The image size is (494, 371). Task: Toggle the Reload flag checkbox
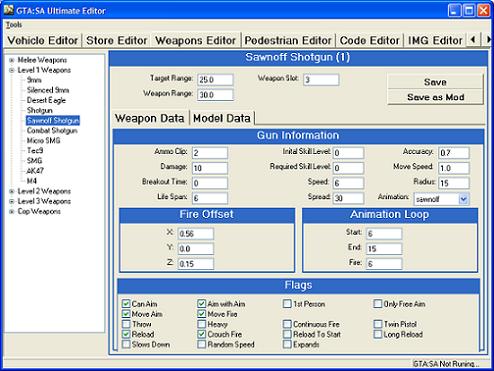click(x=126, y=334)
